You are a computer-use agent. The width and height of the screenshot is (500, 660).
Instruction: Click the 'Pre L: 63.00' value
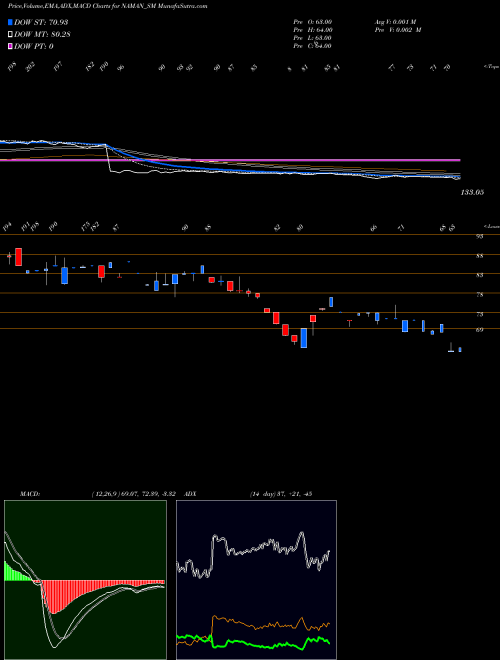coord(313,38)
